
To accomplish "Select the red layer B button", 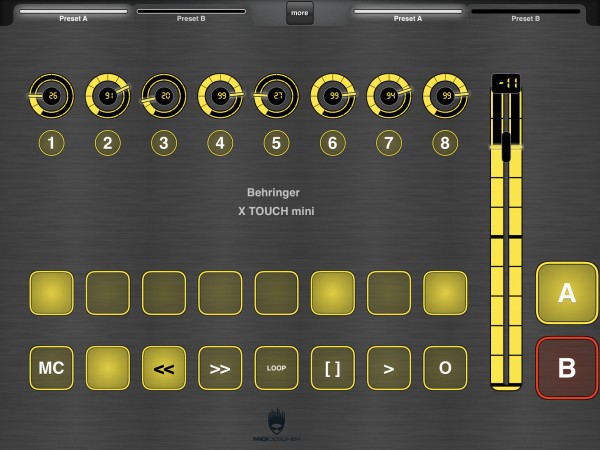I will (x=567, y=368).
